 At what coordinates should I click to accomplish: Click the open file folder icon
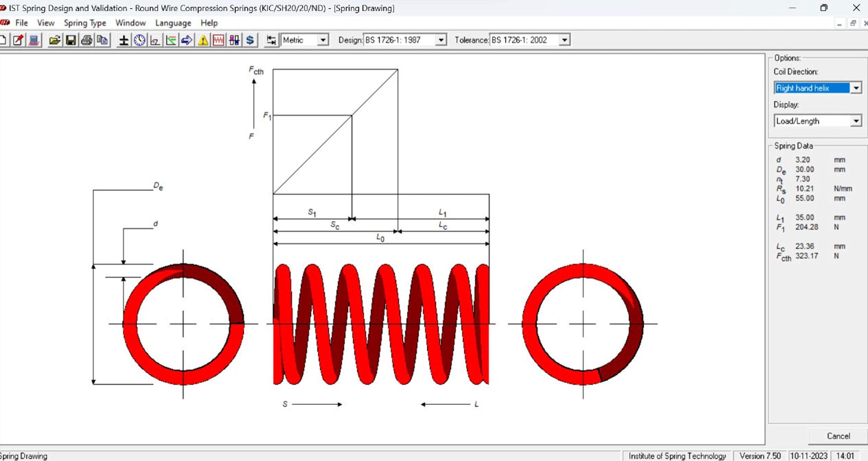pyautogui.click(x=55, y=40)
